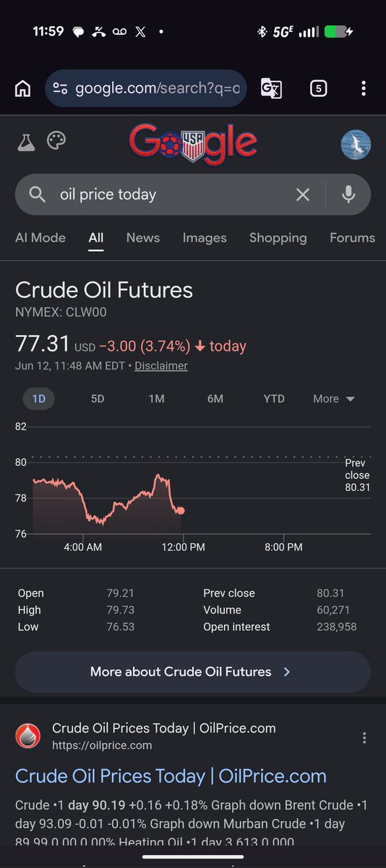This screenshot has width=386, height=868.
Task: Open the theme palette icon
Action: (x=56, y=141)
